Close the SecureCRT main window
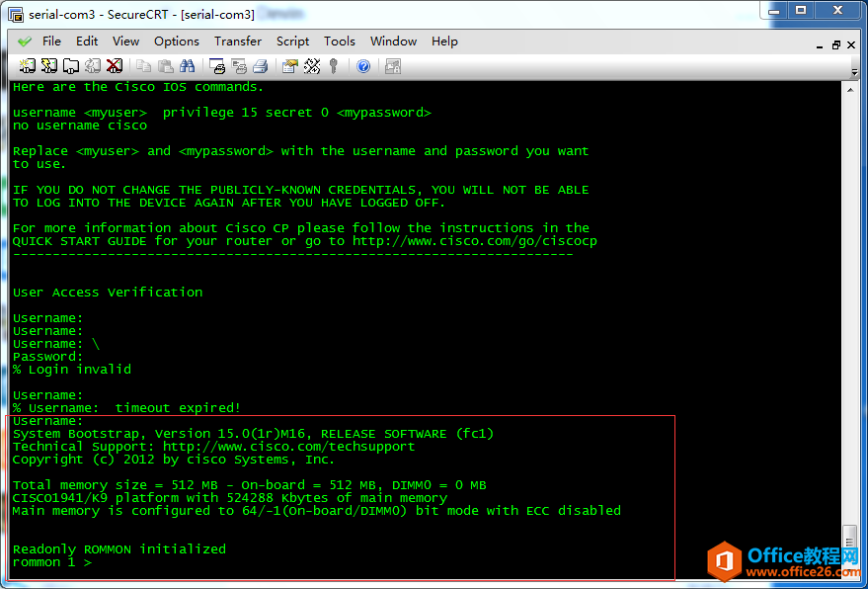This screenshot has height=589, width=868. (x=838, y=11)
